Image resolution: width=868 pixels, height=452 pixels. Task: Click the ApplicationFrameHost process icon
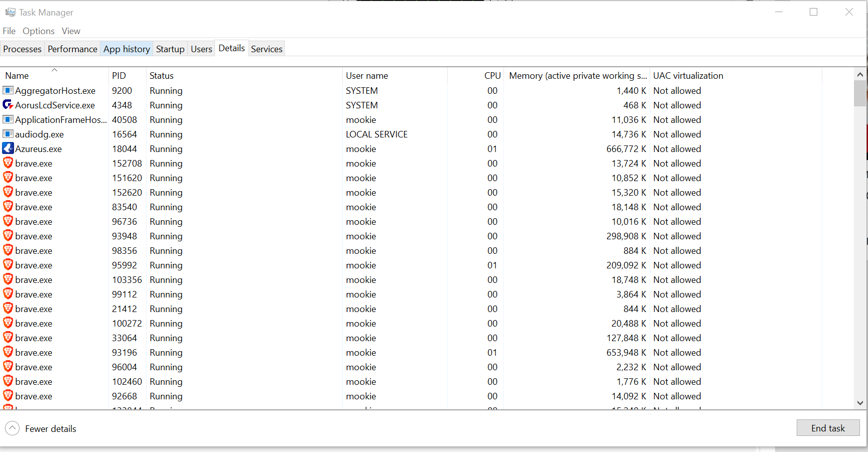[8, 119]
